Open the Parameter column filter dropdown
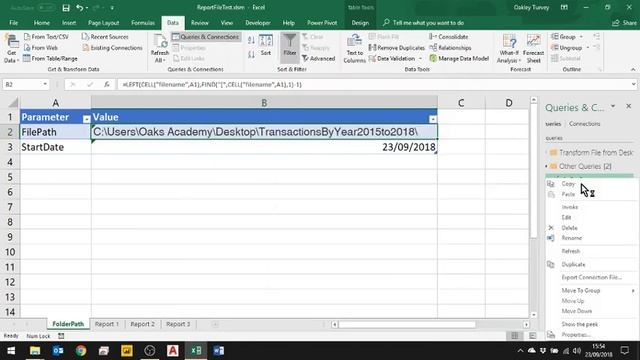 [86, 119]
